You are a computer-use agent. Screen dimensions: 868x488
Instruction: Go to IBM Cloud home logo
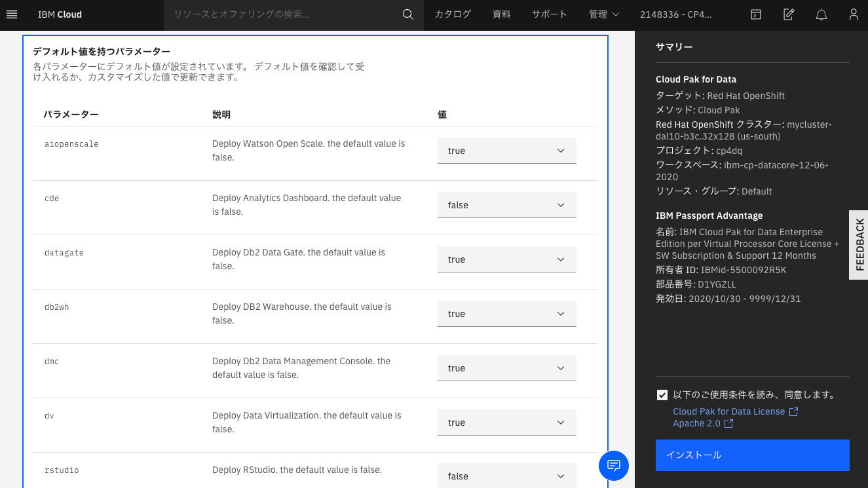(60, 14)
